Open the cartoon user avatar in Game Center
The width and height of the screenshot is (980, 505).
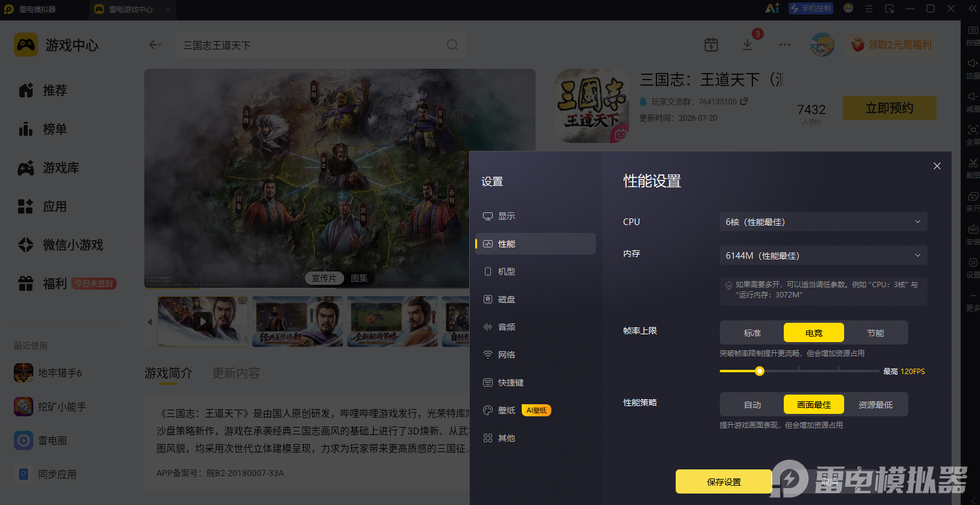pyautogui.click(x=822, y=45)
